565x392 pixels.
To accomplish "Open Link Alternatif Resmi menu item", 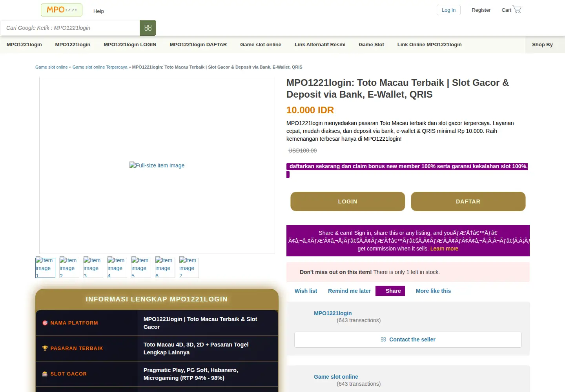I will click(320, 45).
